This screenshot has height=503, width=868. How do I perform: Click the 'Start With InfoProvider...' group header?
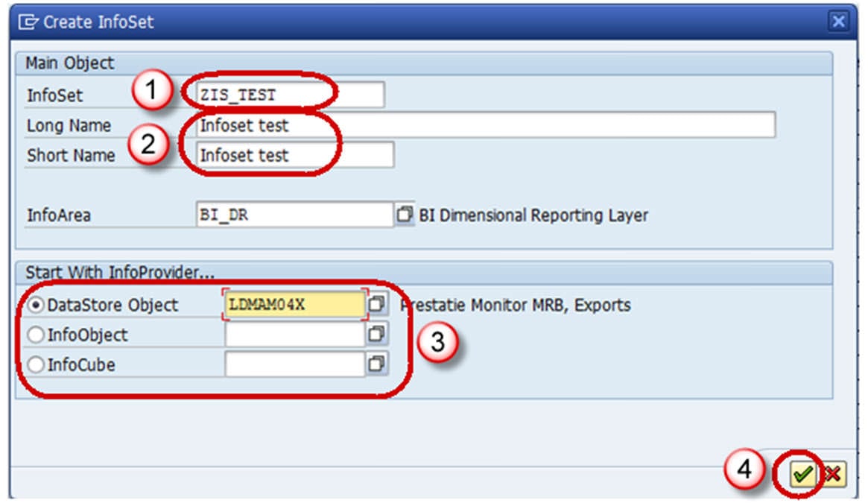pos(119,272)
